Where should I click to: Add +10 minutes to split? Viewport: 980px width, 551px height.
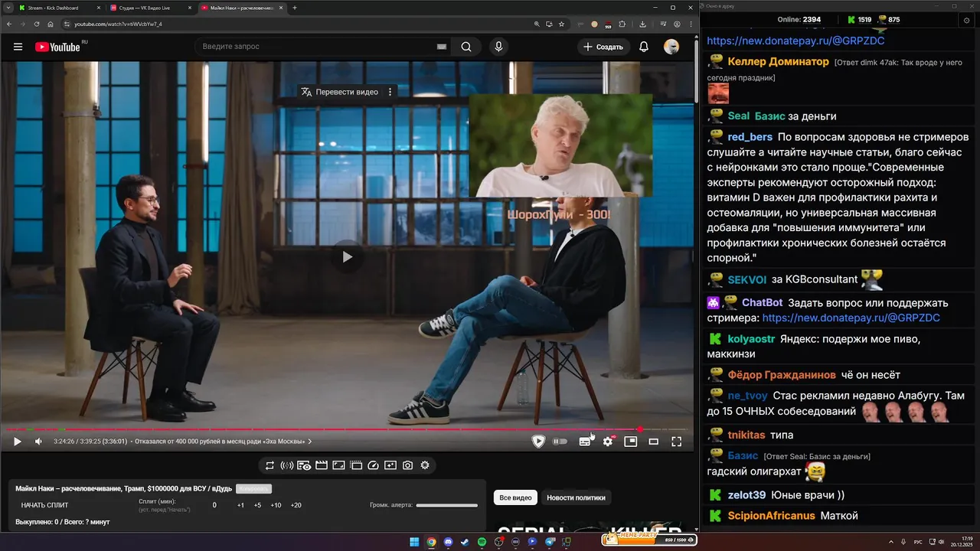[x=276, y=505]
